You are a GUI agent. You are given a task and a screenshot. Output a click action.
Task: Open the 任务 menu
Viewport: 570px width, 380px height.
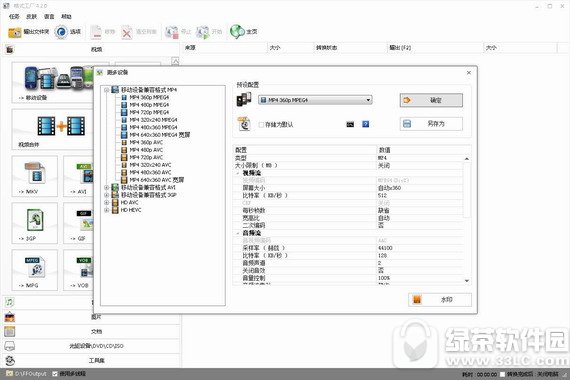14,16
